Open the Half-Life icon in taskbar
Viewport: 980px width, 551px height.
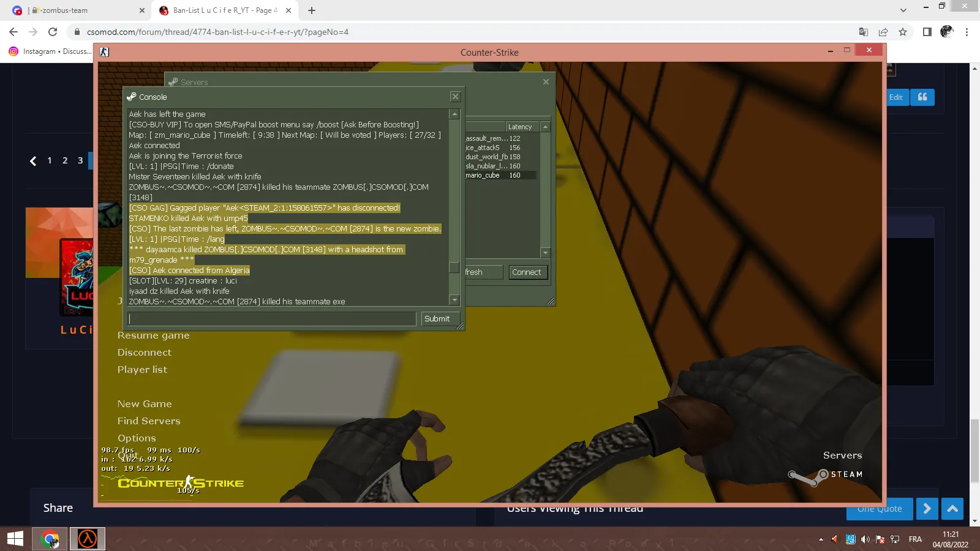pos(87,539)
